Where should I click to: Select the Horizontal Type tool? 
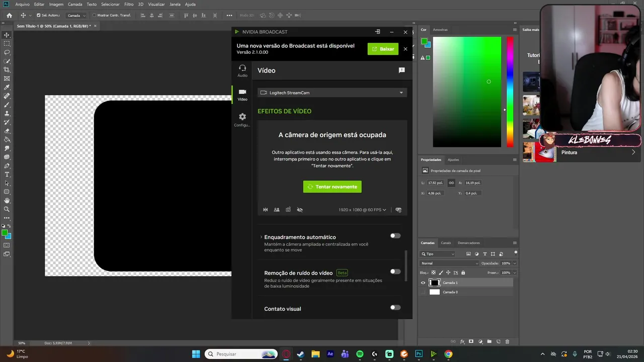tap(7, 174)
